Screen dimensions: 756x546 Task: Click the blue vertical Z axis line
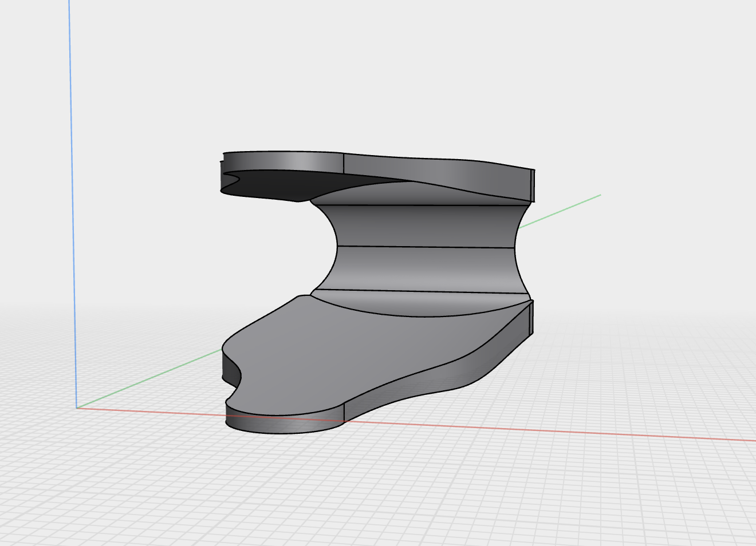[x=73, y=200]
